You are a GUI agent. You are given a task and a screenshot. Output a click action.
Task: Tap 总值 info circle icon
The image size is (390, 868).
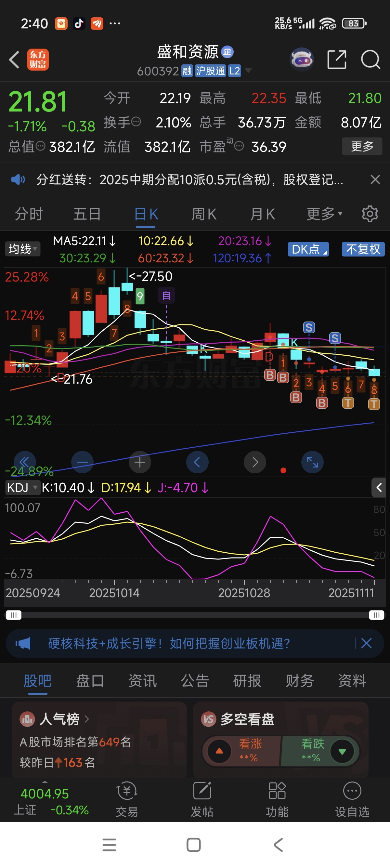coord(40,146)
